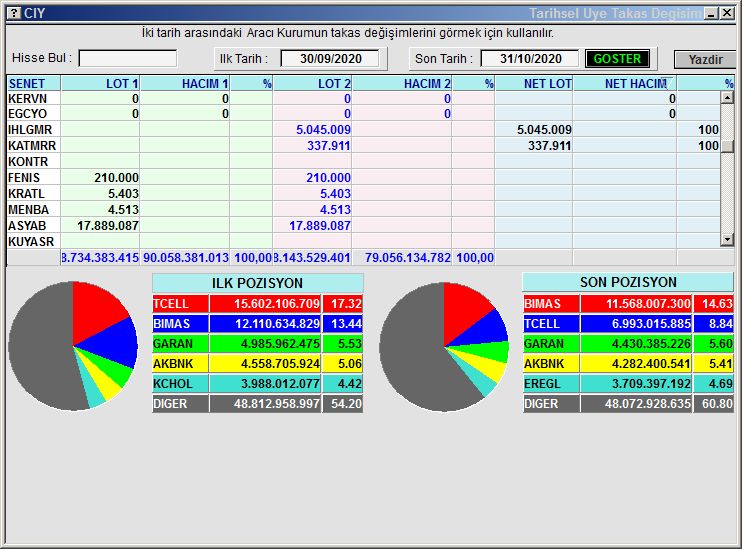Sort by the HACIM 1 column header
The image size is (742, 549).
[x=185, y=83]
